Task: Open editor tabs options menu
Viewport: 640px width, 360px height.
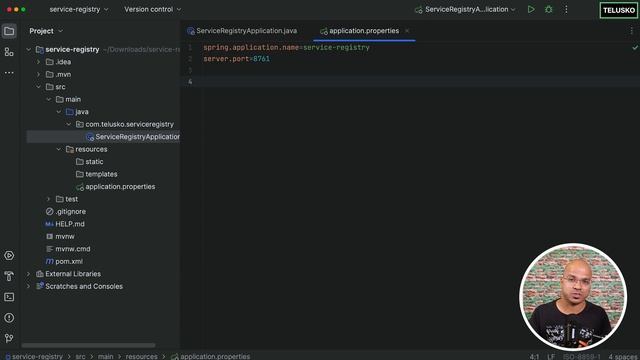Action: [x=631, y=31]
